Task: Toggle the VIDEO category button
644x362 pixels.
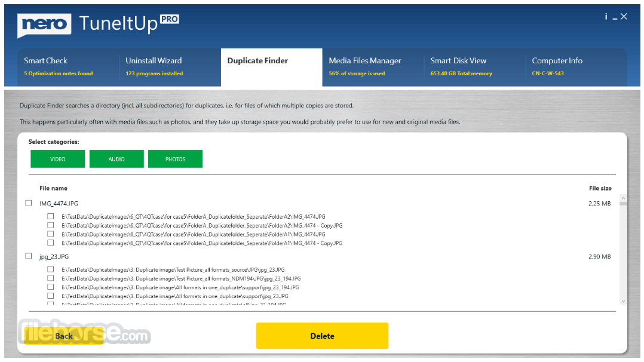Action: [x=57, y=159]
